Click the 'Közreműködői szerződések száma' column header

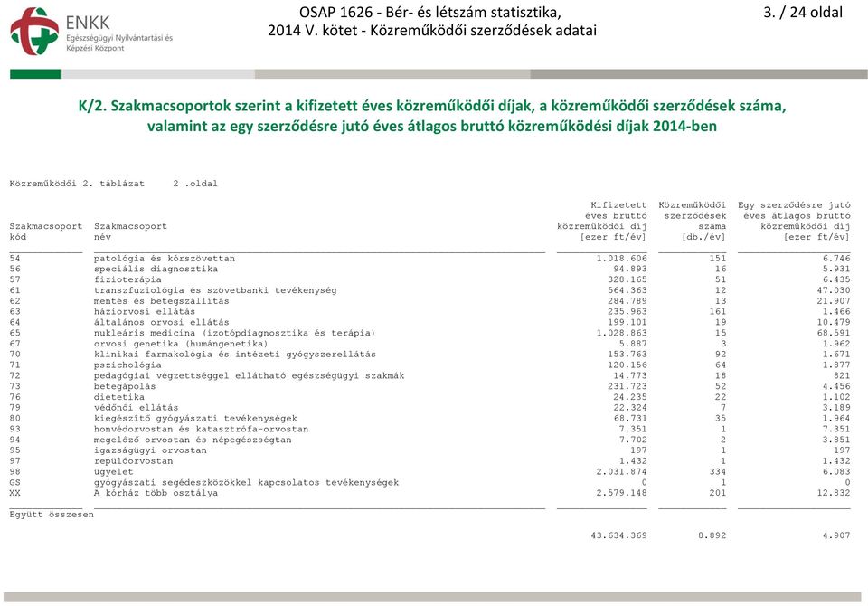coord(692,221)
